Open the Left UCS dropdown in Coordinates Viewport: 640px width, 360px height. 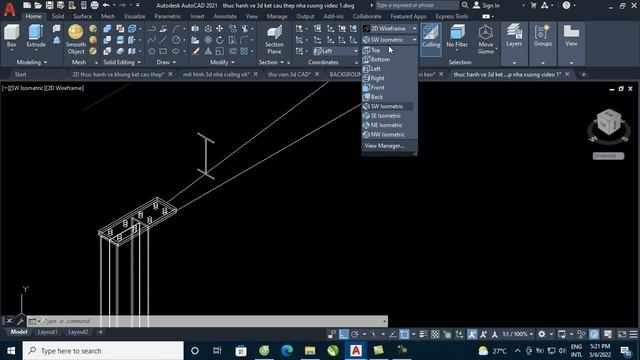[336, 51]
